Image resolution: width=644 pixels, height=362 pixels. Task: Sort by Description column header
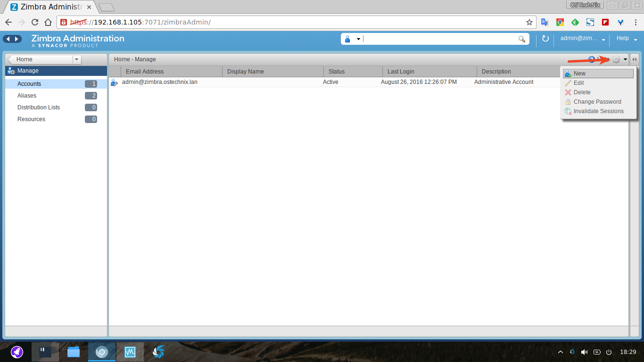tap(518, 72)
